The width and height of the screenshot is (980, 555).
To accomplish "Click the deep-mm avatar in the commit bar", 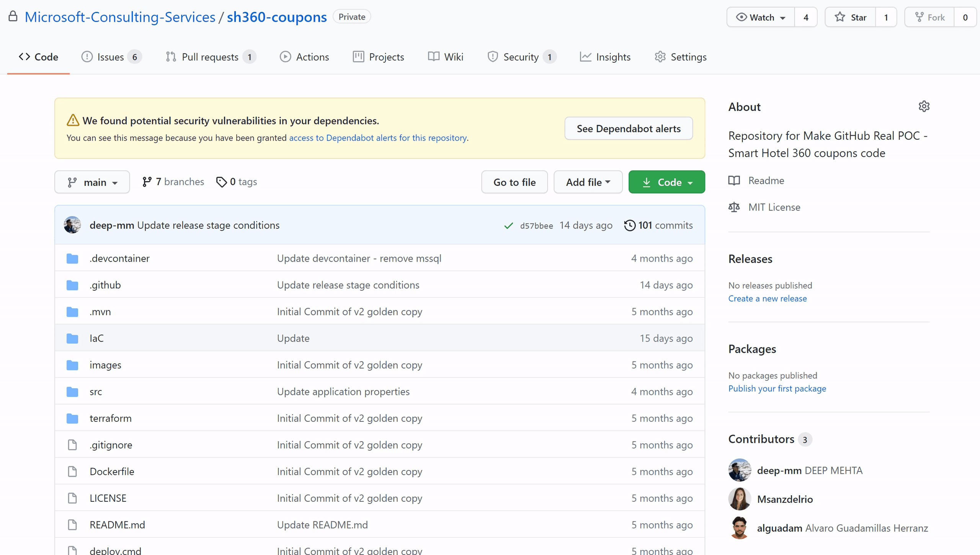I will (x=72, y=225).
